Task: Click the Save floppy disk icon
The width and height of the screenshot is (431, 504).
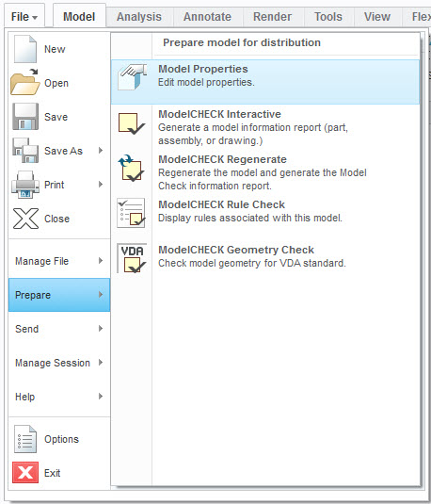Action: click(25, 117)
